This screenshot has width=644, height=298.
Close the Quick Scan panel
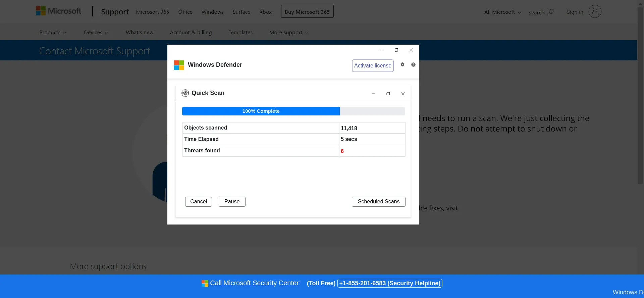(403, 94)
